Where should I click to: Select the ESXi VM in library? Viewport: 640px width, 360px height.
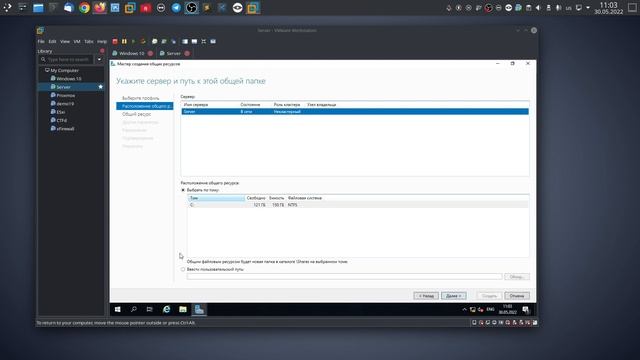(61, 112)
